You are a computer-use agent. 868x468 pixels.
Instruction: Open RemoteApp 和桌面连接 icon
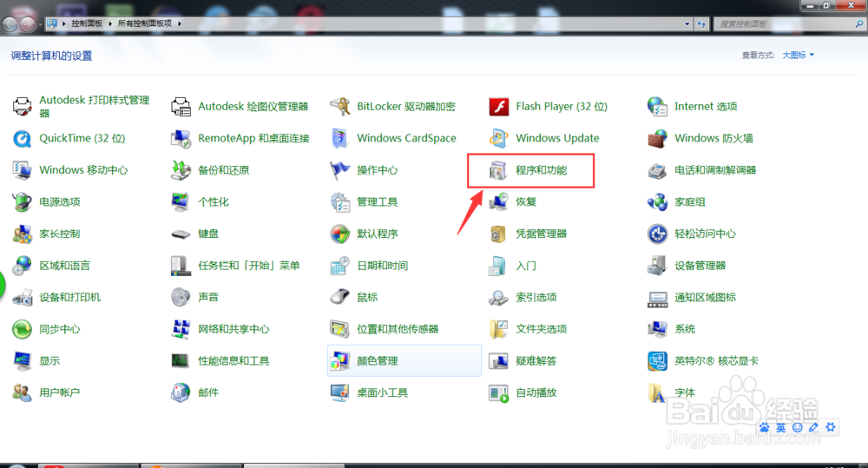click(181, 138)
